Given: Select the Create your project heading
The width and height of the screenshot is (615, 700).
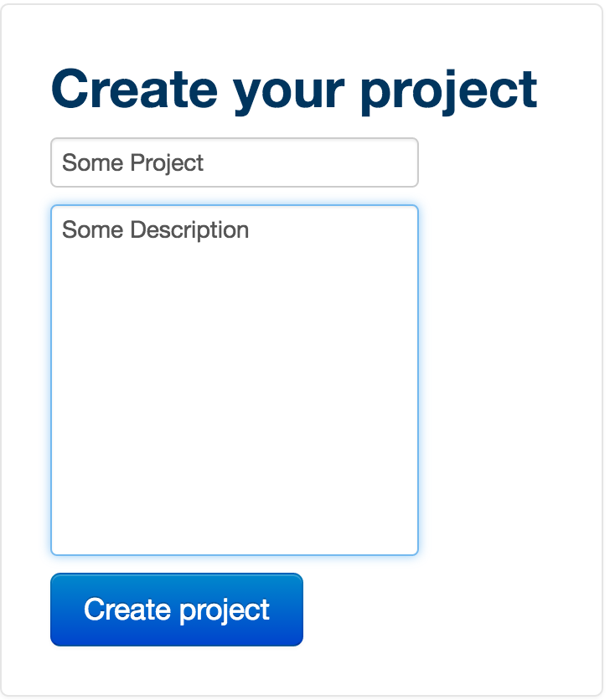Looking at the screenshot, I should click(x=294, y=90).
